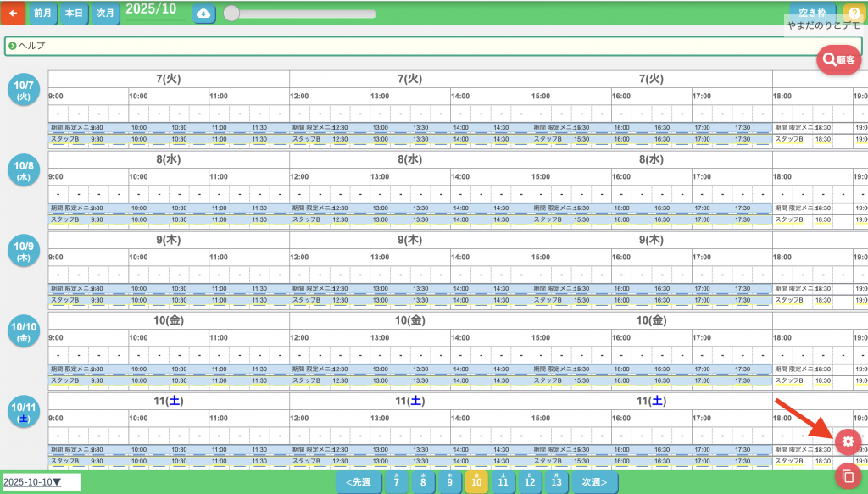Select the 10/7 (火) date circle
Screen dimensions: 868x494
pos(24,89)
